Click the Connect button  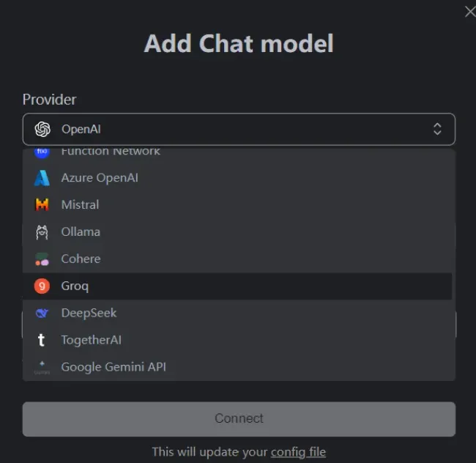click(x=239, y=419)
